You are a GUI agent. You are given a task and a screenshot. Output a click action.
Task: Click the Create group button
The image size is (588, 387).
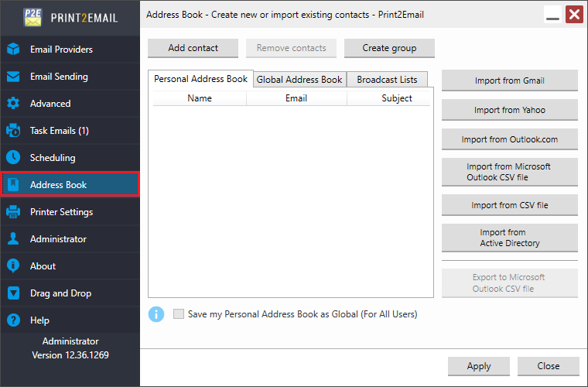pyautogui.click(x=389, y=48)
